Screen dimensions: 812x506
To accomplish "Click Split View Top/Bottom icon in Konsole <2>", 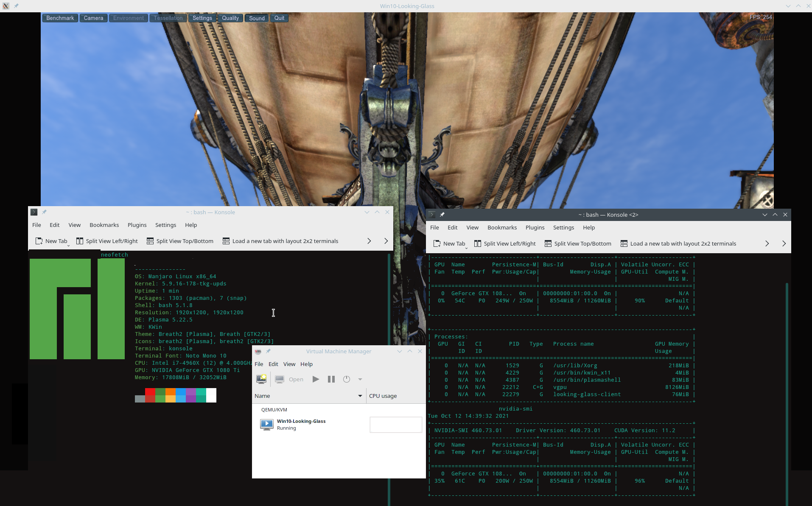I will 548,243.
